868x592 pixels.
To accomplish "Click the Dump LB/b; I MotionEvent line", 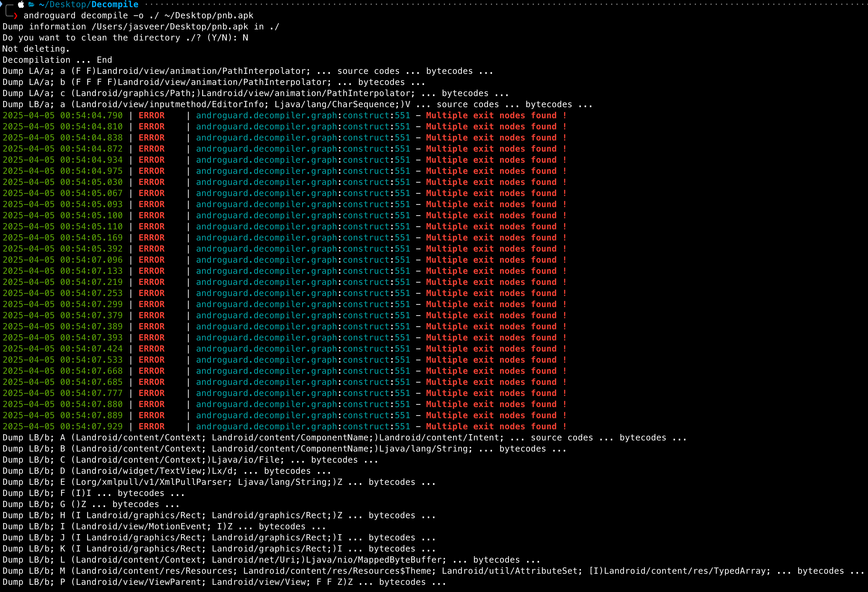I will tap(164, 527).
